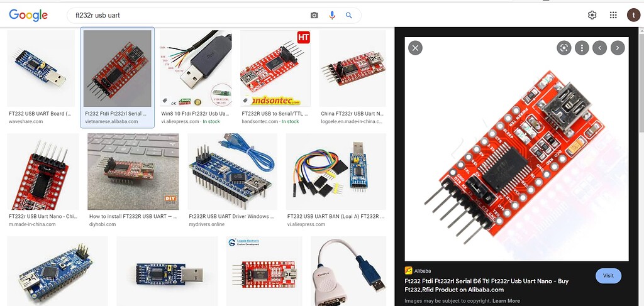Open quick settings gear icon

tap(592, 15)
